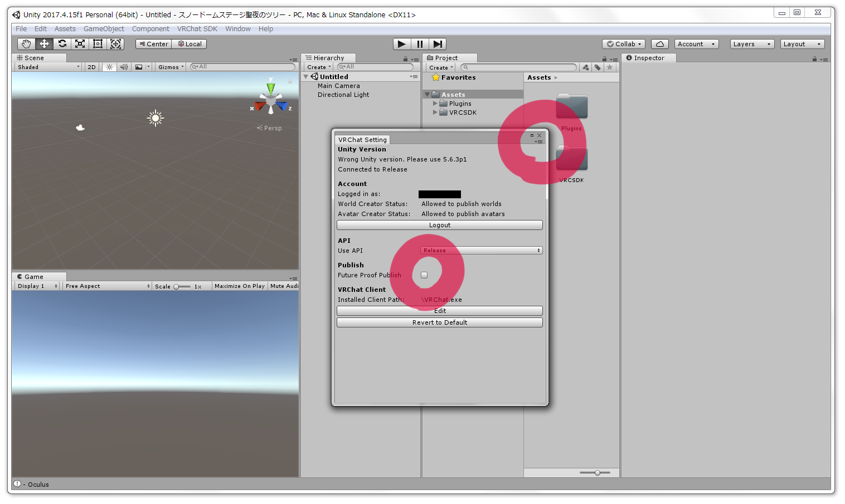Toggle Persp projection label in Scene
The image size is (845, 504).
[x=269, y=128]
